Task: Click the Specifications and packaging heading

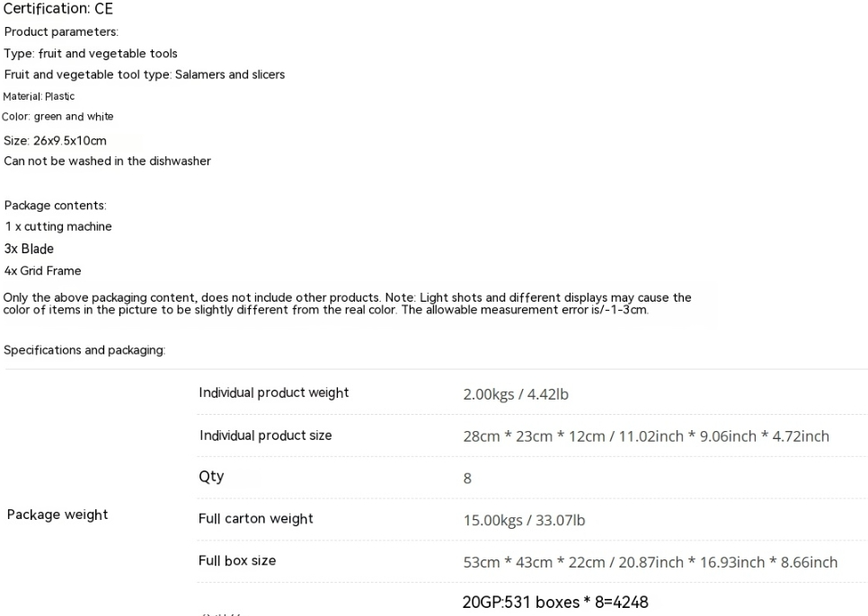Action: [84, 350]
